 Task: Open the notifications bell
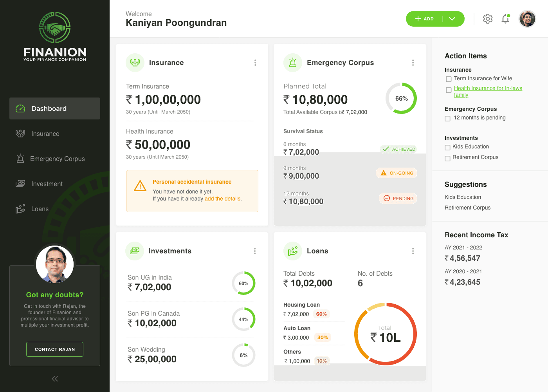(x=505, y=19)
